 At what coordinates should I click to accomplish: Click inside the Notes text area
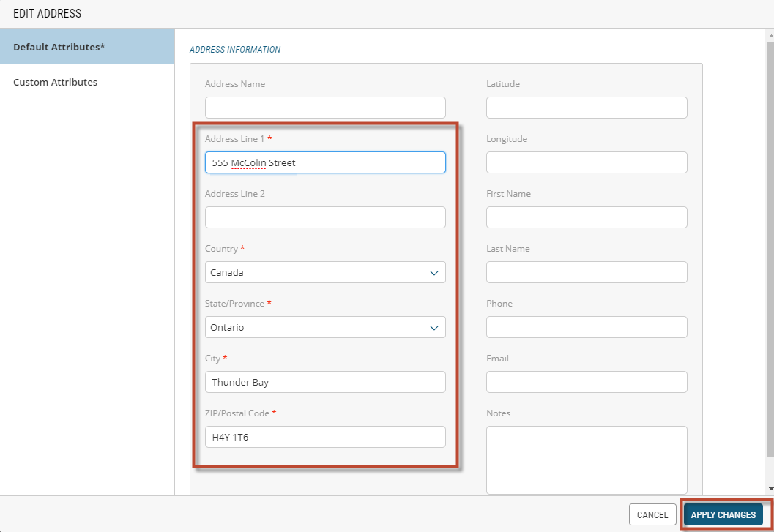point(587,460)
